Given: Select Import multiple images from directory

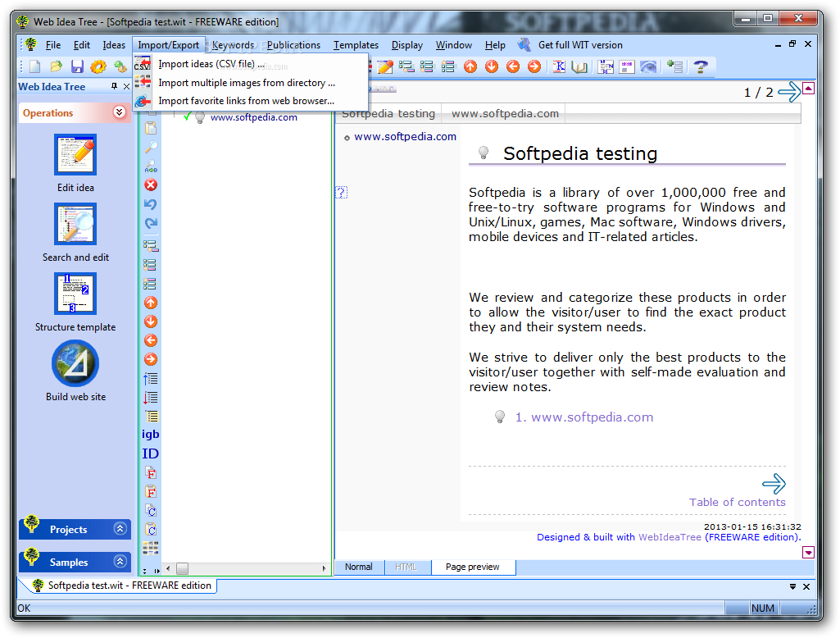Looking at the screenshot, I should tap(250, 83).
